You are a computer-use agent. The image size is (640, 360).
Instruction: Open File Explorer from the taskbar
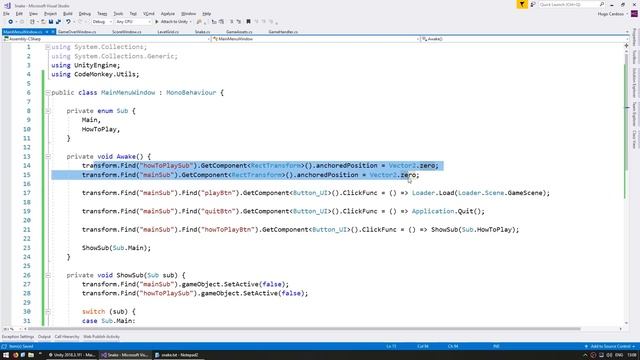pyautogui.click(x=31, y=355)
